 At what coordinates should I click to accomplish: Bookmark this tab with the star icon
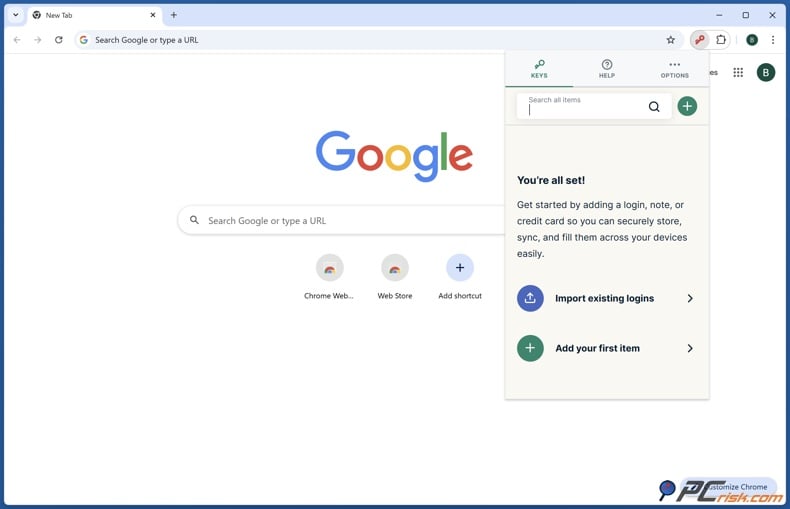coord(671,40)
